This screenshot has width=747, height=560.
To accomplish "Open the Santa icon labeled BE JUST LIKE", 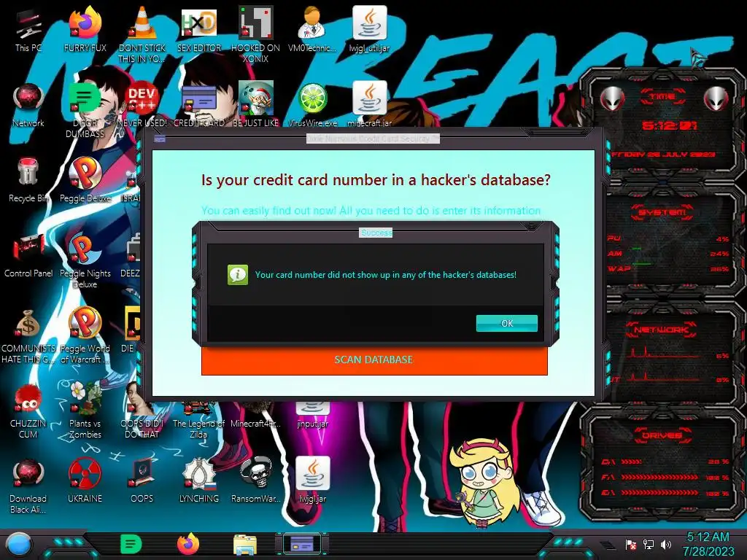I will (x=256, y=105).
